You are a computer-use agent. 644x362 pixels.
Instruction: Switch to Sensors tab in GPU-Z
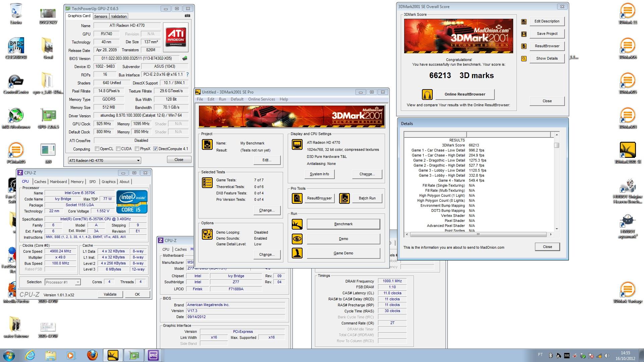[x=101, y=16]
